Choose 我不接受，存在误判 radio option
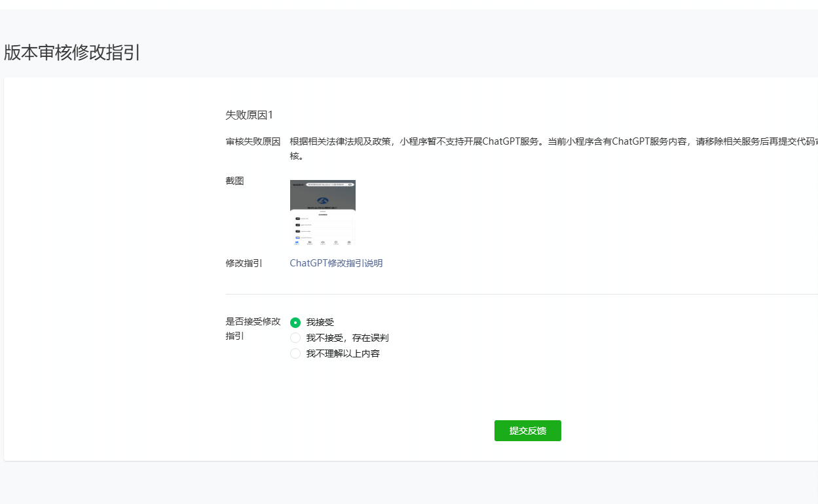 pos(295,338)
